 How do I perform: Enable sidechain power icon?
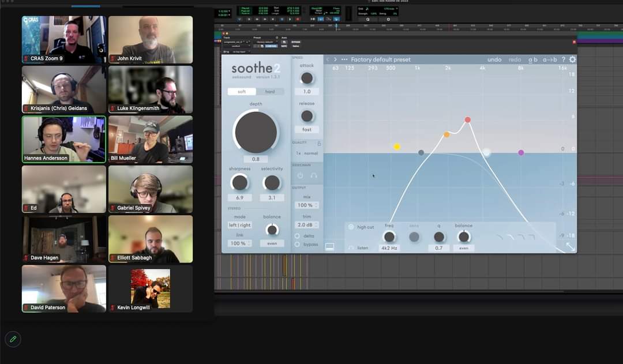(x=300, y=175)
